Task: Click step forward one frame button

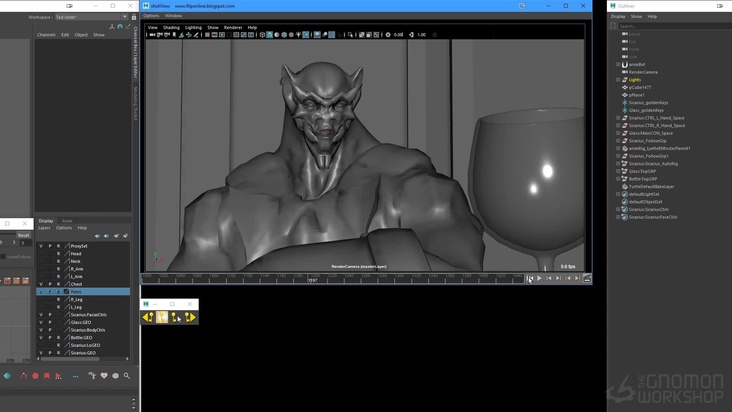Action: click(558, 278)
